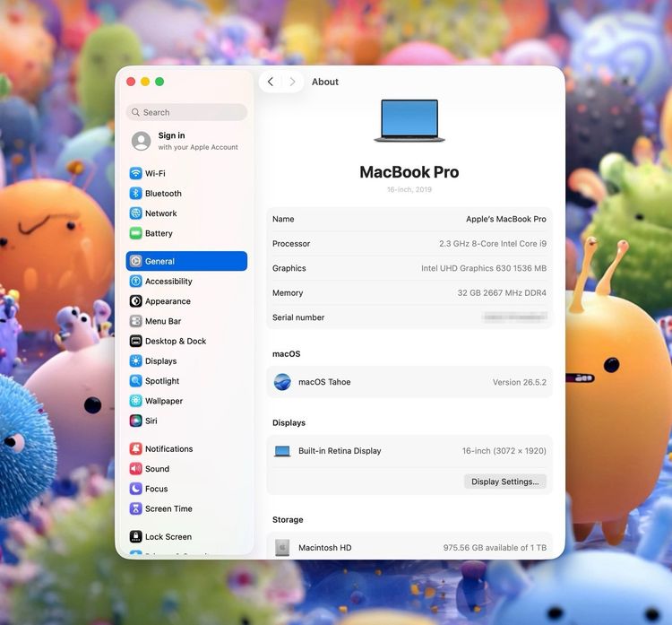Select the Focus moon icon

135,489
